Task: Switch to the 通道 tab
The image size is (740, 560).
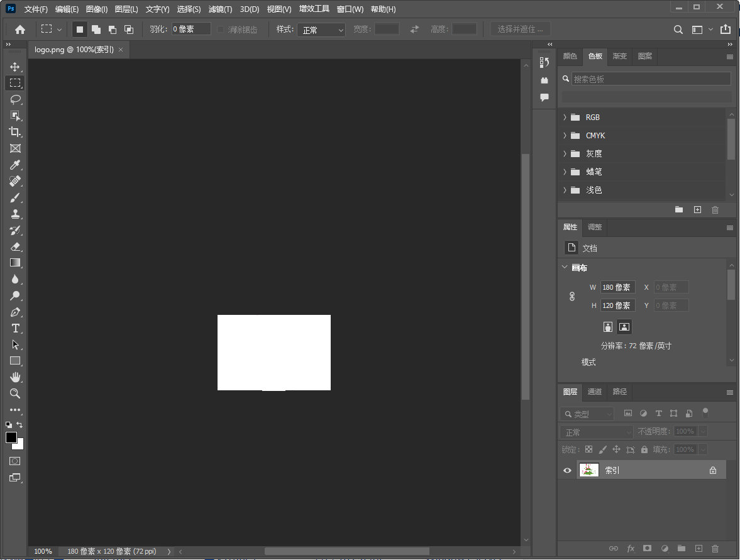Action: [595, 392]
